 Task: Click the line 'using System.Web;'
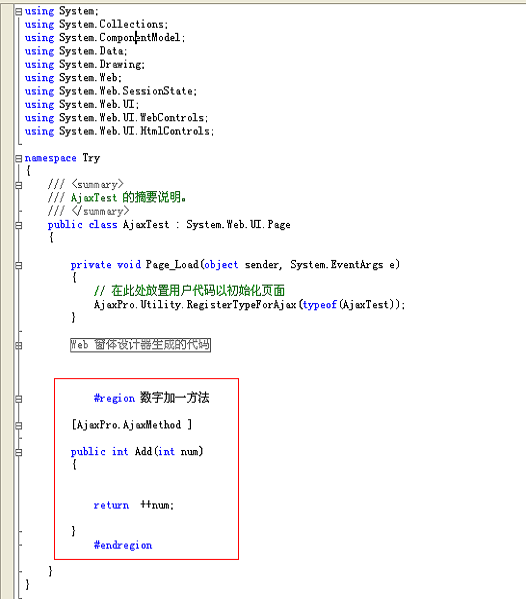[73, 78]
